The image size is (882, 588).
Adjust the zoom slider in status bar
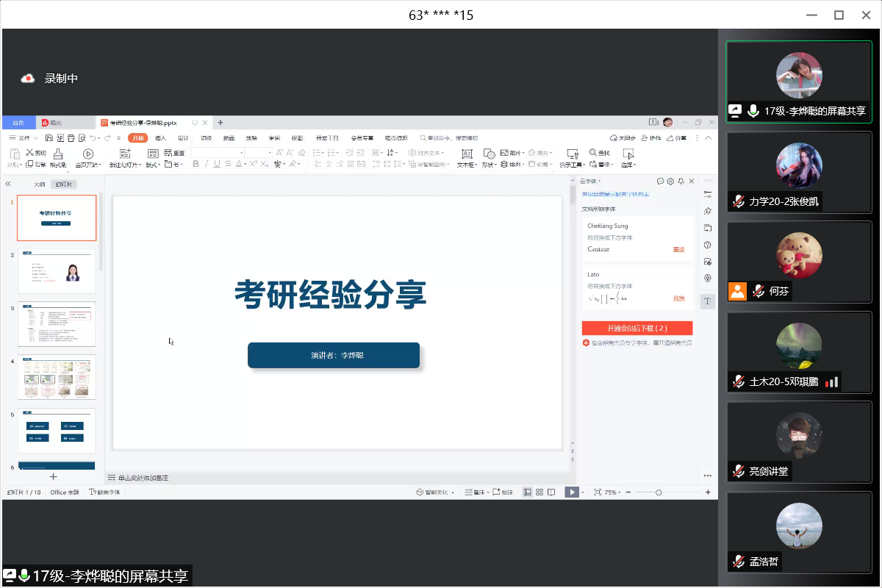click(x=659, y=492)
